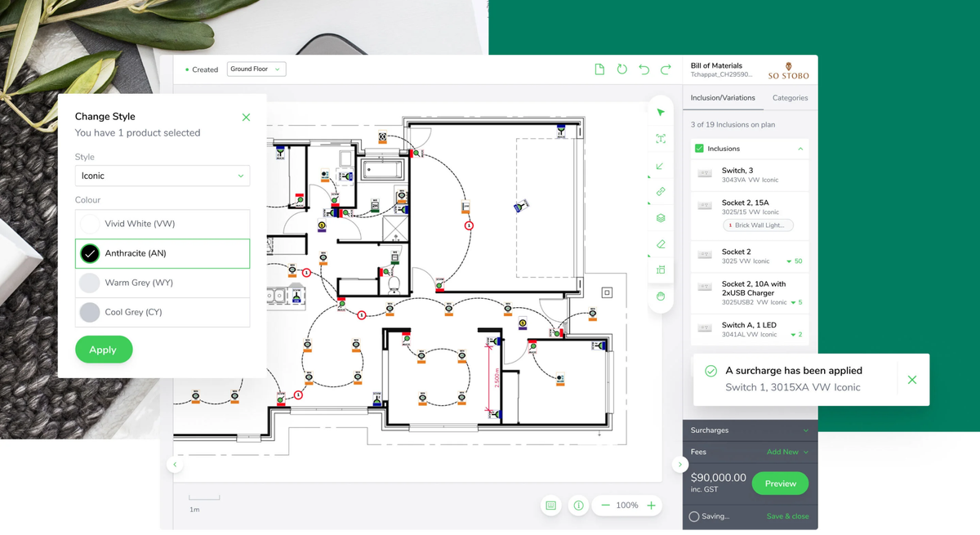980x535 pixels.
Task: Click the keyboard shortcuts icon
Action: pos(551,506)
